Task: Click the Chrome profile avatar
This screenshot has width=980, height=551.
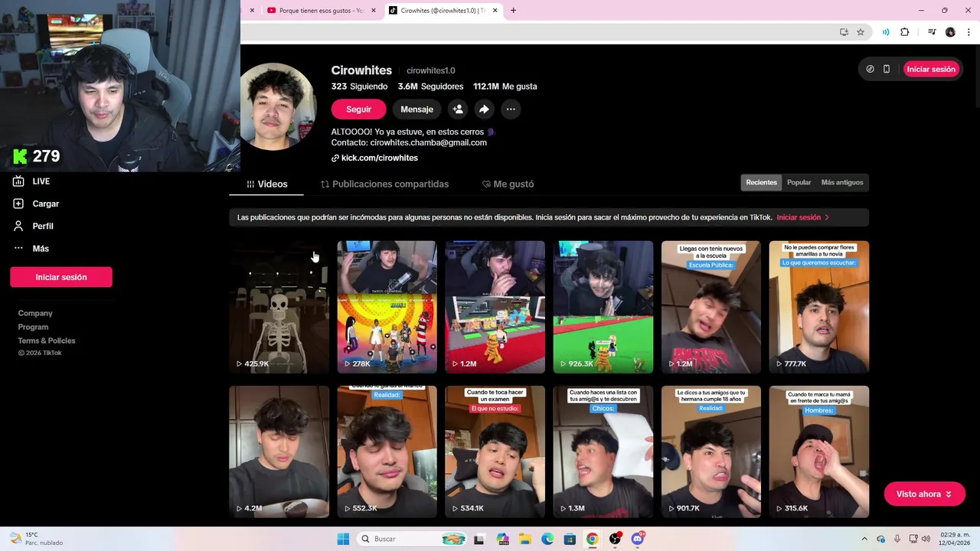Action: 950,32
